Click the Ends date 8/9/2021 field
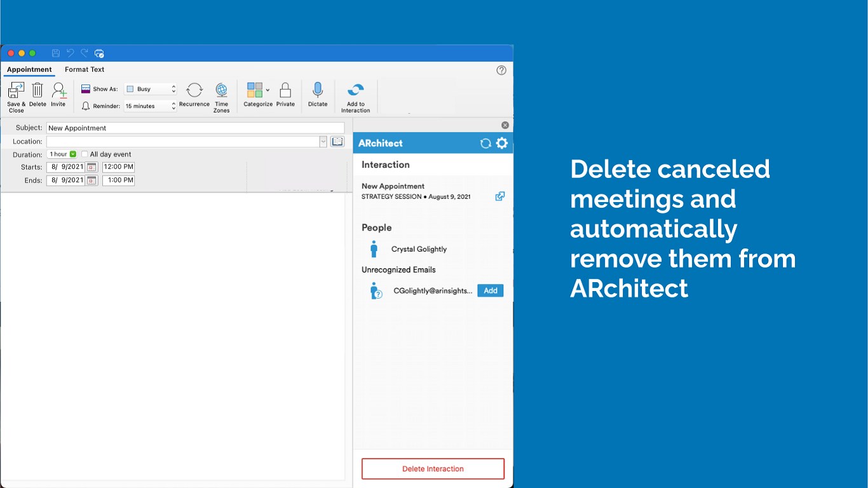Viewport: 868px width, 488px height. pyautogui.click(x=66, y=180)
